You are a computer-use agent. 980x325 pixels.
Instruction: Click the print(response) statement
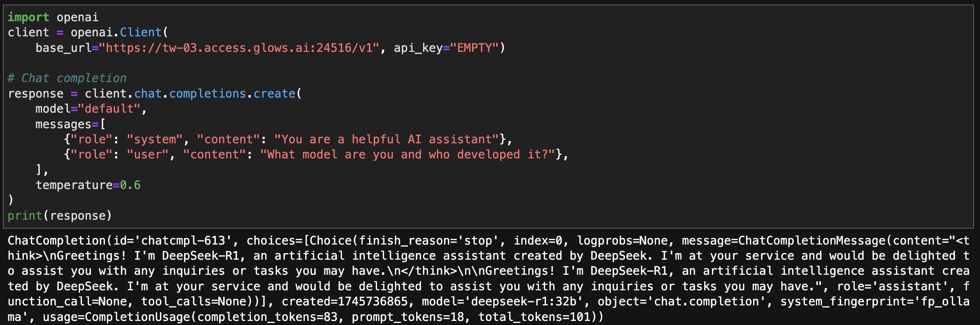coord(60,216)
